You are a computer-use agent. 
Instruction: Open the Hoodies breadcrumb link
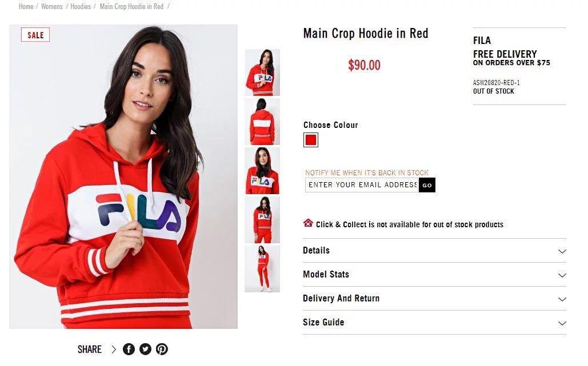[81, 6]
